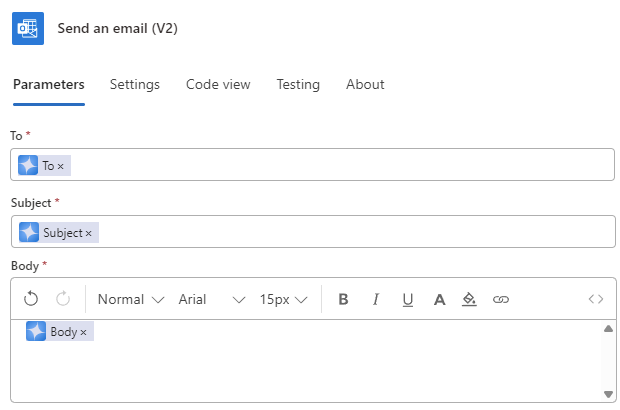The width and height of the screenshot is (620, 410).
Task: Go to the Testing tab
Action: (x=298, y=85)
